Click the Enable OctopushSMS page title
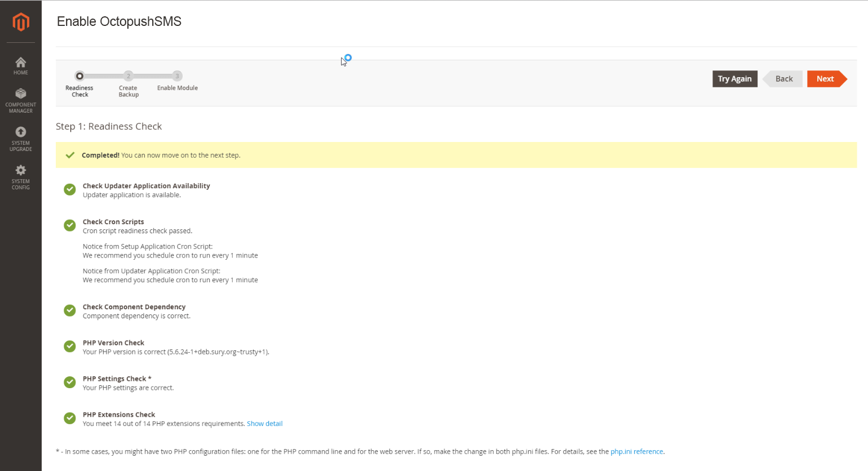The height and width of the screenshot is (471, 868). (119, 21)
